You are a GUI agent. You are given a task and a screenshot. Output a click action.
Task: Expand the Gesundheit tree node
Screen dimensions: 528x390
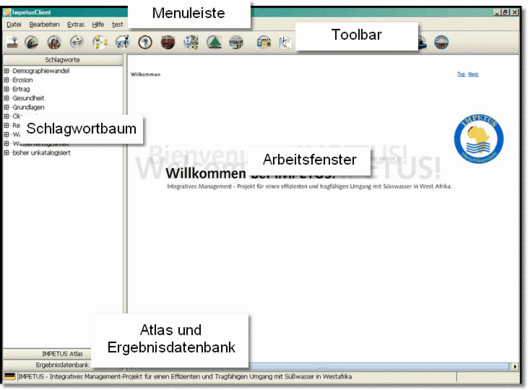[6, 98]
